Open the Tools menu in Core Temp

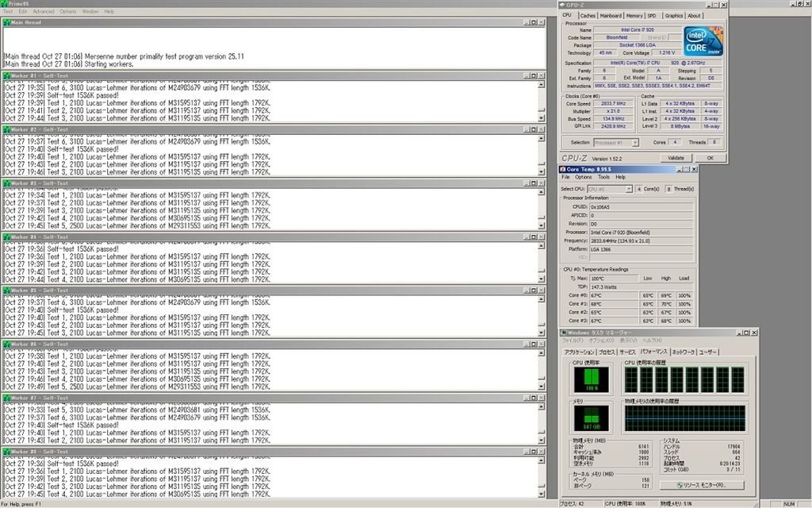(603, 177)
